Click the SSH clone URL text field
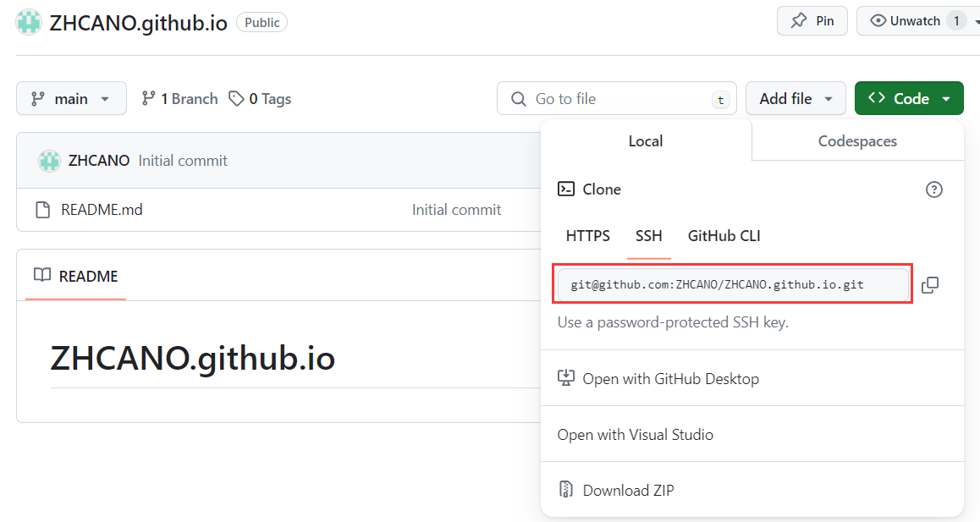 pos(733,284)
